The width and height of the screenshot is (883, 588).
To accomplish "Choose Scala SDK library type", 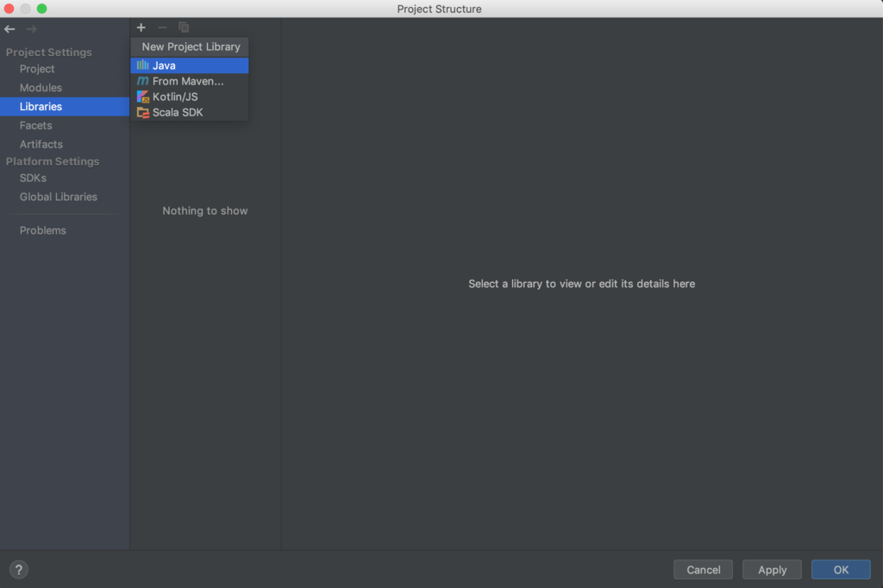I will [189, 113].
